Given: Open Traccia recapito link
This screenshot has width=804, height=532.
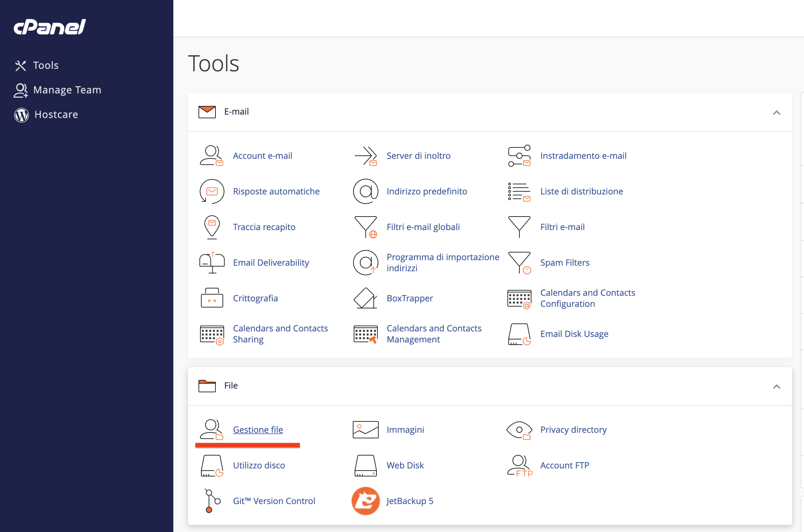Looking at the screenshot, I should tap(264, 227).
